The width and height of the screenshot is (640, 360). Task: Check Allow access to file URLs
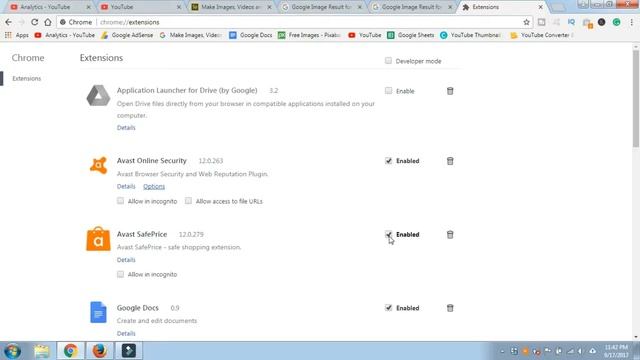coord(188,201)
